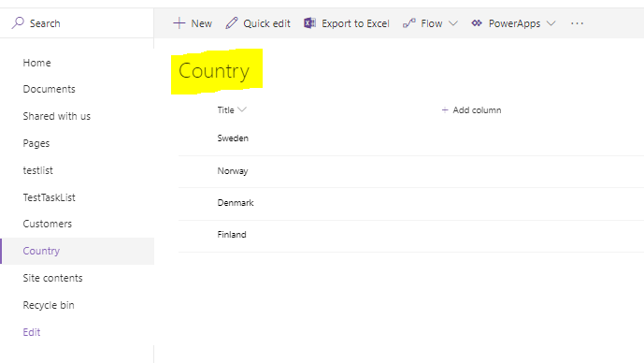This screenshot has width=644, height=363.
Task: Click the Flow icon in the toolbar
Action: click(409, 23)
